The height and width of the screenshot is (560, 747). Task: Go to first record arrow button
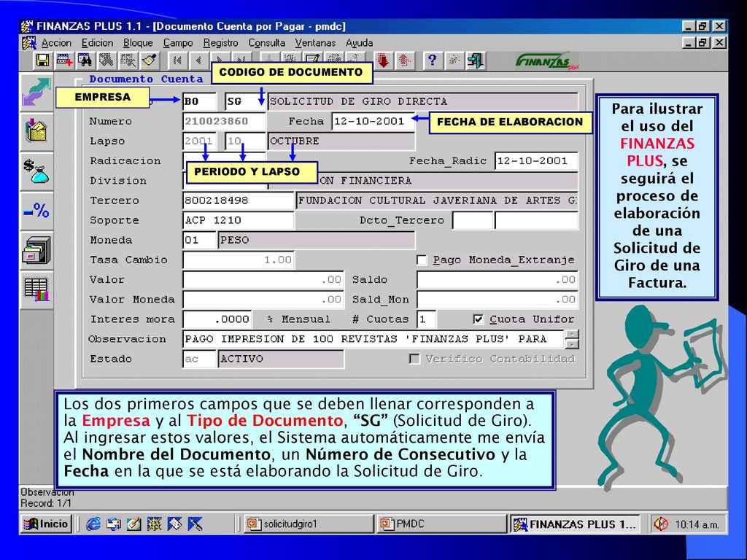tap(178, 61)
